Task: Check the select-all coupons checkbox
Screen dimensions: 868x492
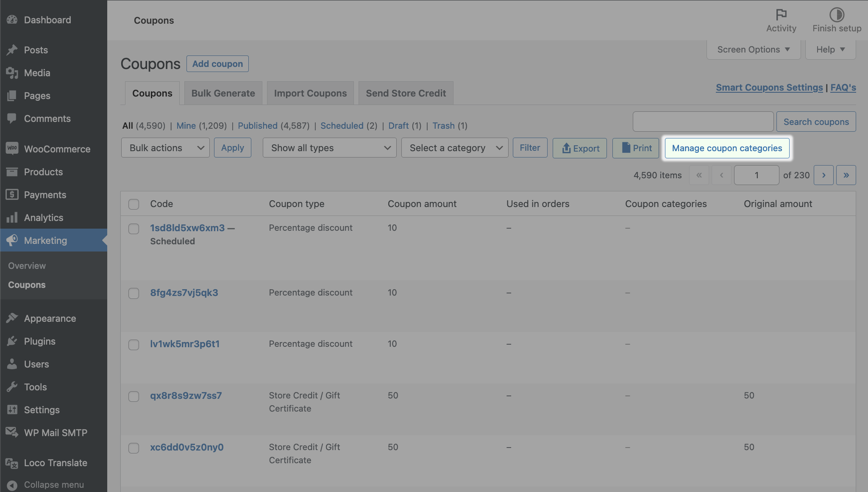Action: coord(134,204)
